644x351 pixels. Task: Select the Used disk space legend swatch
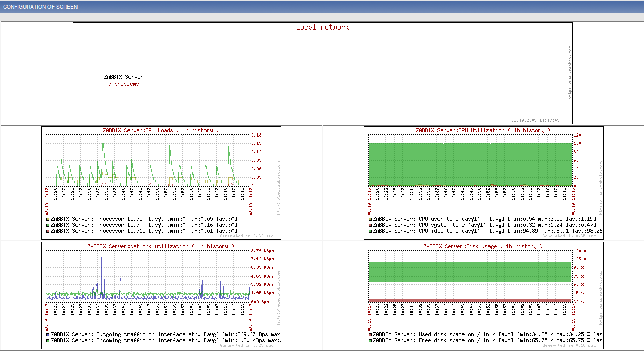point(370,334)
